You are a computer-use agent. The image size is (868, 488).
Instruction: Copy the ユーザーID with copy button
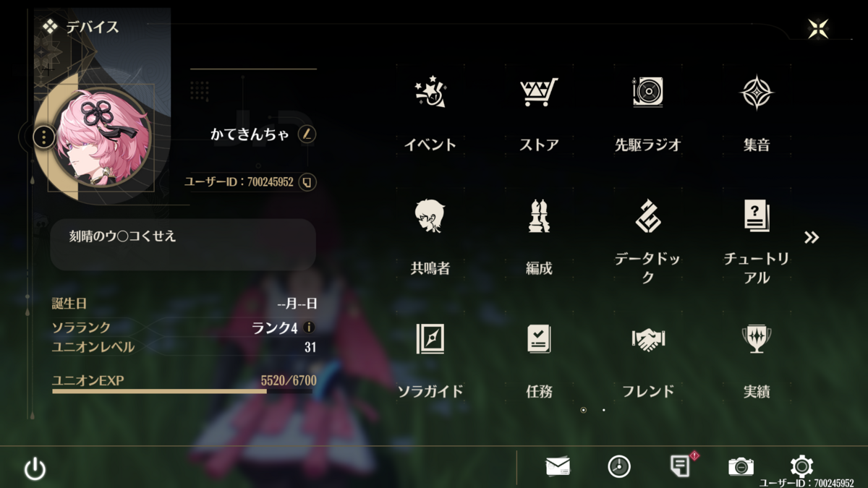point(307,181)
